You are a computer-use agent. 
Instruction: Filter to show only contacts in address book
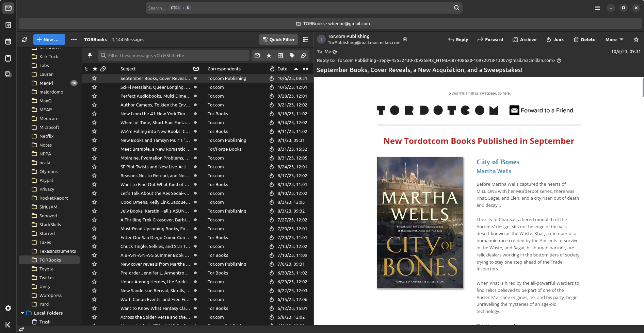point(280,55)
